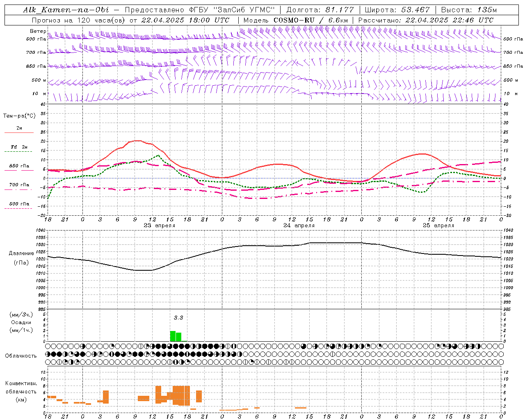Click the (км) convective height unit label

click(21, 399)
